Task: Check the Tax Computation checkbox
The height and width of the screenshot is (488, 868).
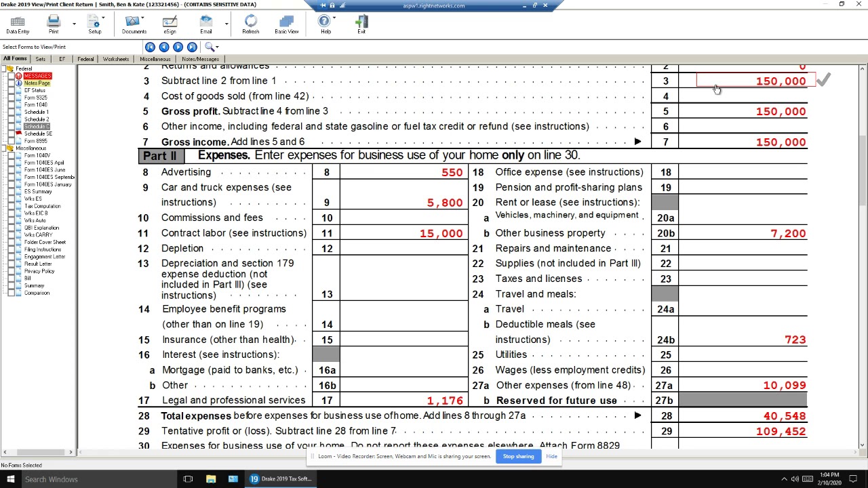Action: pyautogui.click(x=12, y=206)
